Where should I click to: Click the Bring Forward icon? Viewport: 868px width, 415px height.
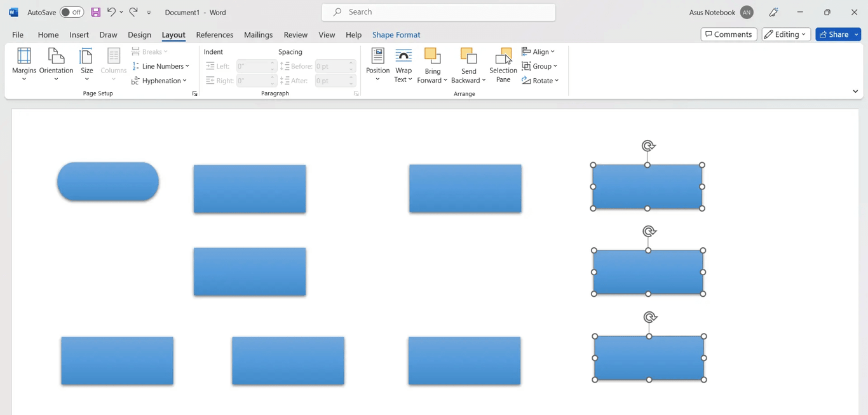(x=433, y=57)
